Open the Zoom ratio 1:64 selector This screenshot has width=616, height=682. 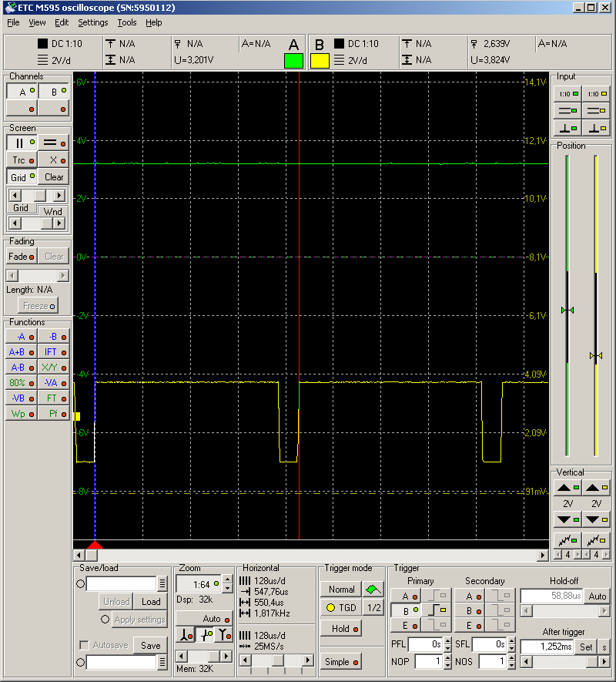(x=203, y=583)
